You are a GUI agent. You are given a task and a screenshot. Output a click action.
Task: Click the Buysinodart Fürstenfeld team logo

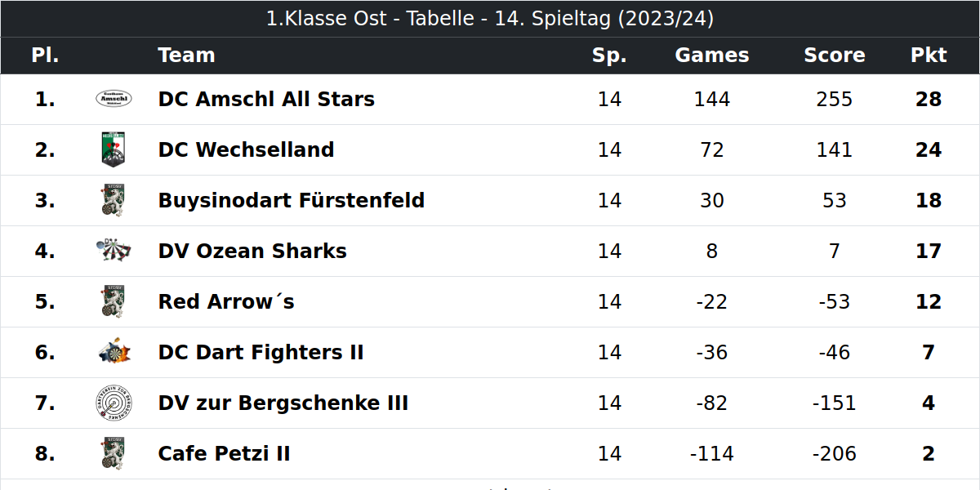click(x=114, y=200)
